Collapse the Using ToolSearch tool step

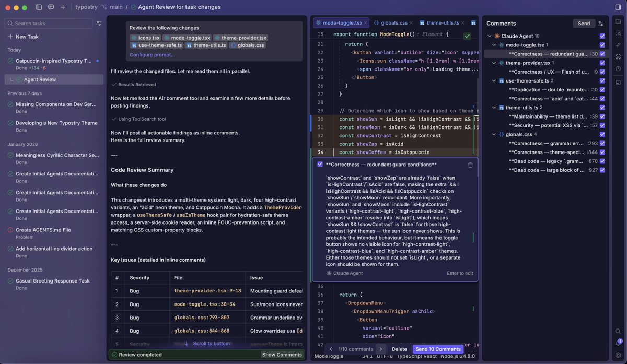click(x=138, y=119)
